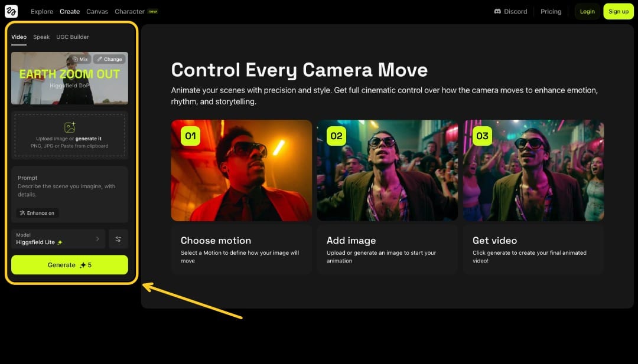Click the Higgsfield logo icon
Viewport: 638px width, 364px height.
click(11, 11)
